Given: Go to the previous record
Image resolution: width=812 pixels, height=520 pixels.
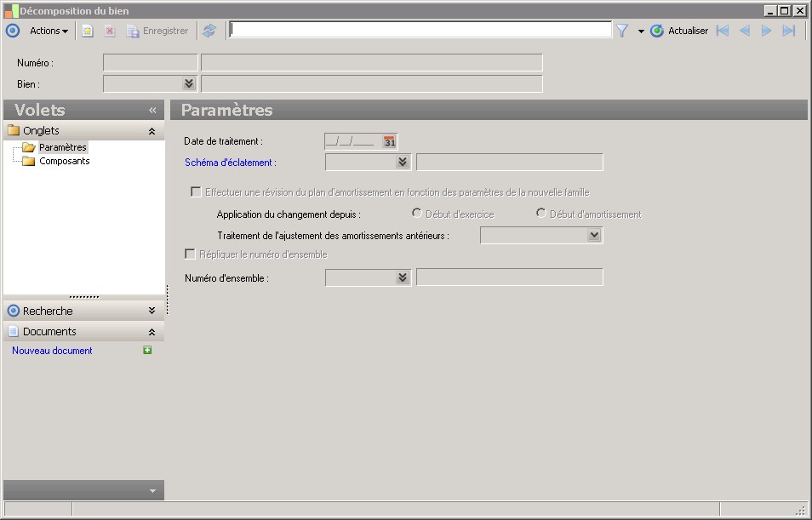Looking at the screenshot, I should [745, 31].
